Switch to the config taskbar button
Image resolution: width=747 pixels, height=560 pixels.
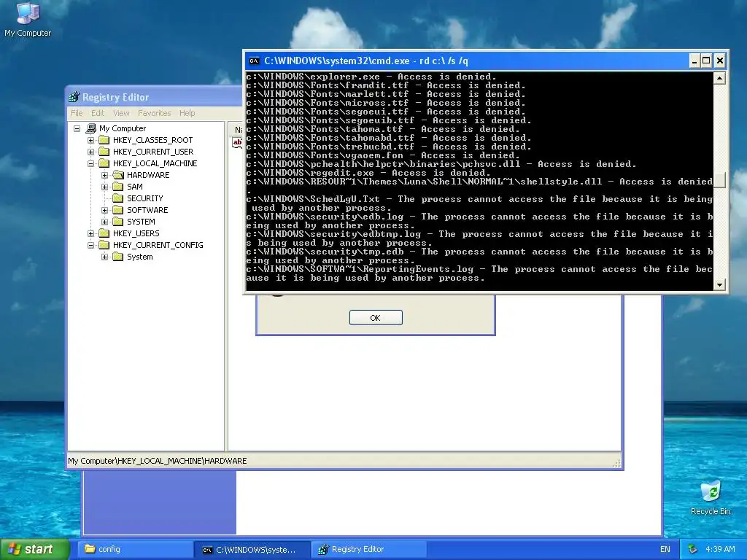pos(136,549)
